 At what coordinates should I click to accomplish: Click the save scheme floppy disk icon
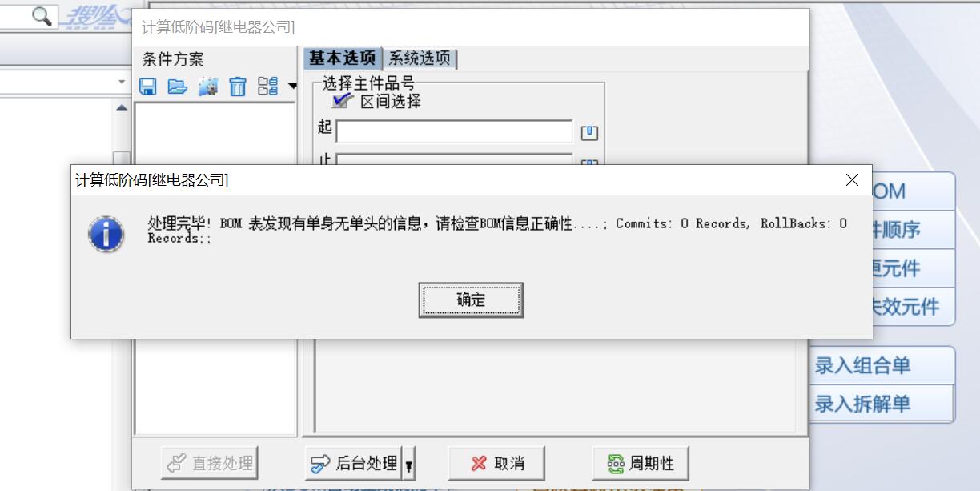pos(148,87)
